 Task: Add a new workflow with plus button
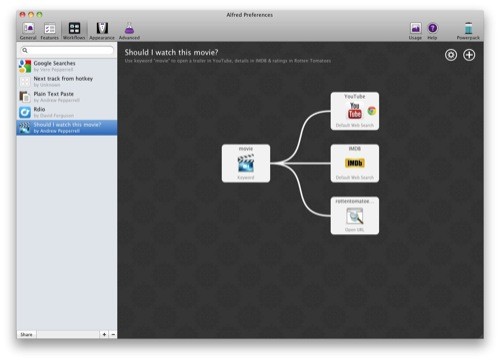(104, 334)
